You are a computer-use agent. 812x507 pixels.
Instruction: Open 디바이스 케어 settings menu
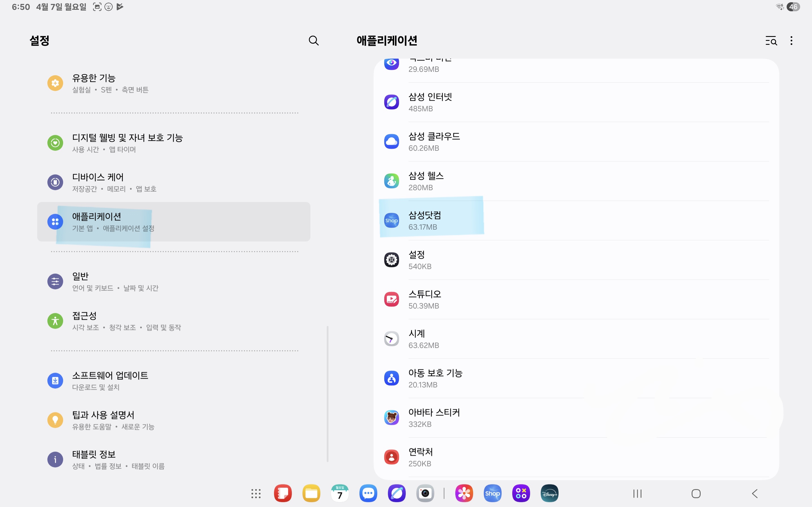click(x=114, y=182)
